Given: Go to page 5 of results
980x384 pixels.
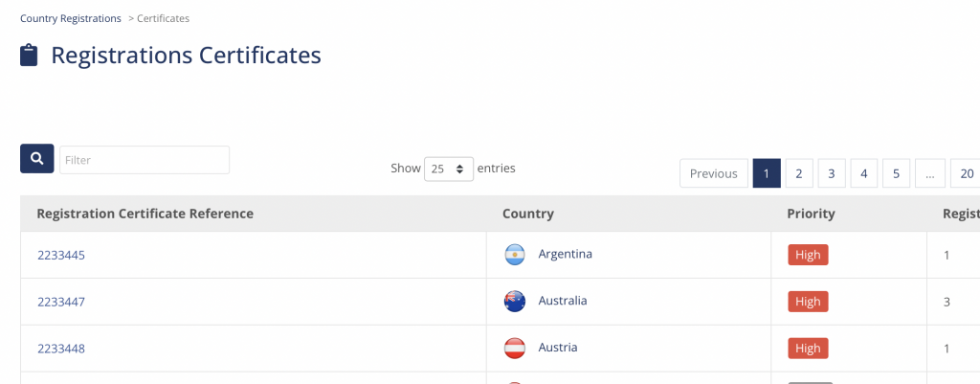Looking at the screenshot, I should pos(896,173).
